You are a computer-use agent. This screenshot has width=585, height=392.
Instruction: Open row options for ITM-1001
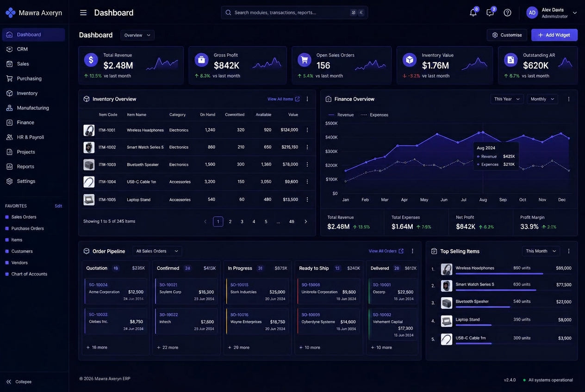[307, 130]
